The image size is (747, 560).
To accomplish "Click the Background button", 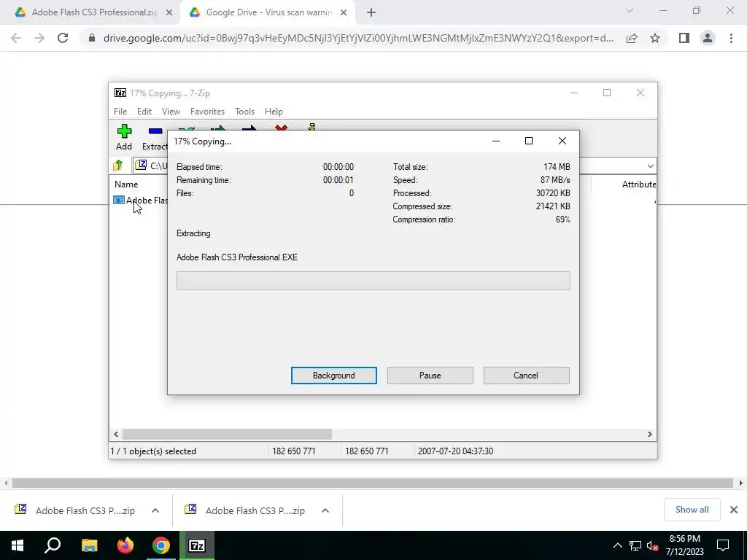I will pos(334,376).
